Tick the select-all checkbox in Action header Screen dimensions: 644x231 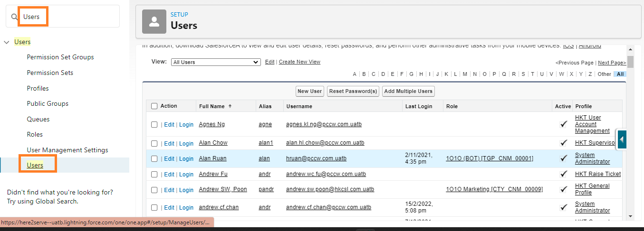[154, 106]
